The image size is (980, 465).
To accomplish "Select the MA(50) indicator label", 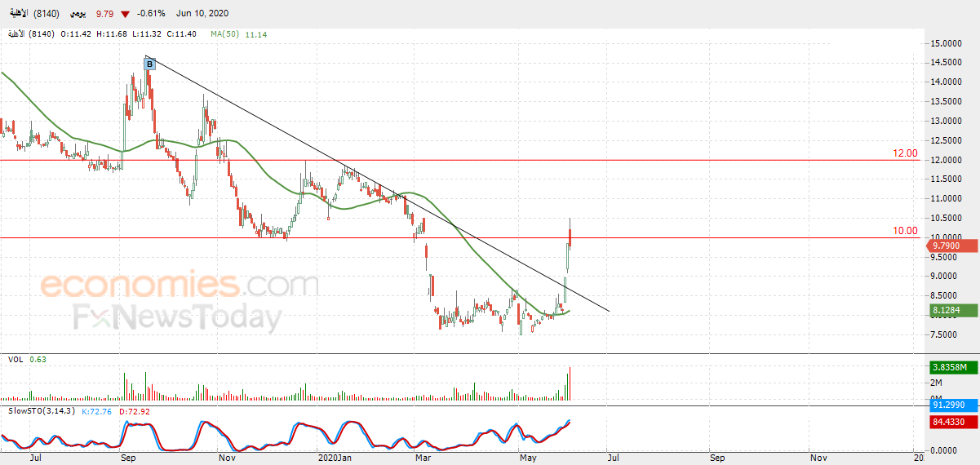I will (224, 34).
